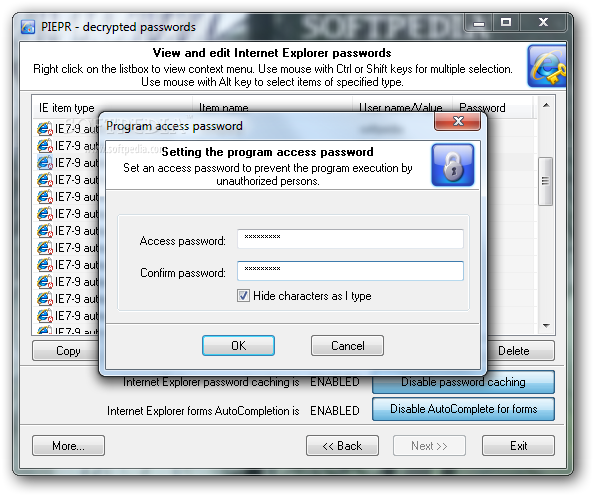Toggle Hide characters as I type checkbox
Screen dimensions: 594x496
pyautogui.click(x=243, y=296)
